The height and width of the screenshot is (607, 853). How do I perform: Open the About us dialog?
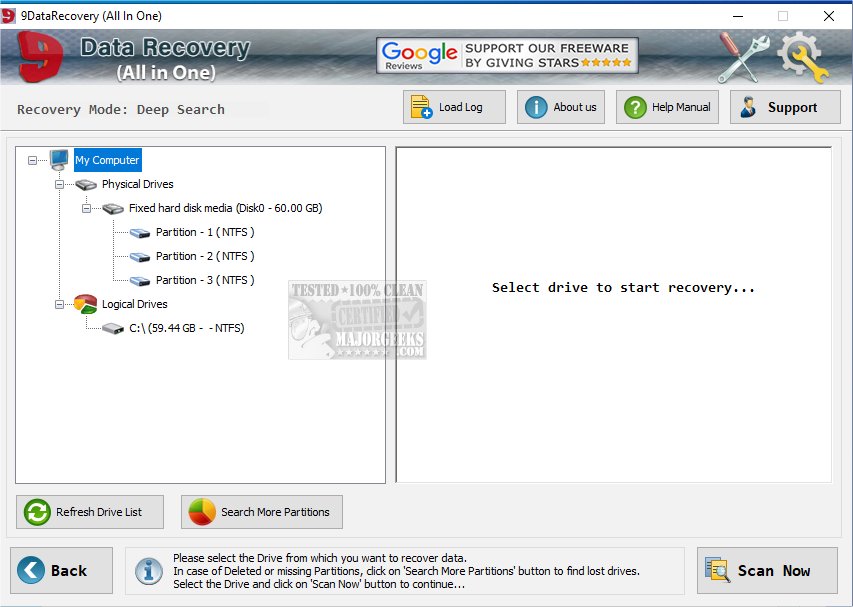(561, 107)
